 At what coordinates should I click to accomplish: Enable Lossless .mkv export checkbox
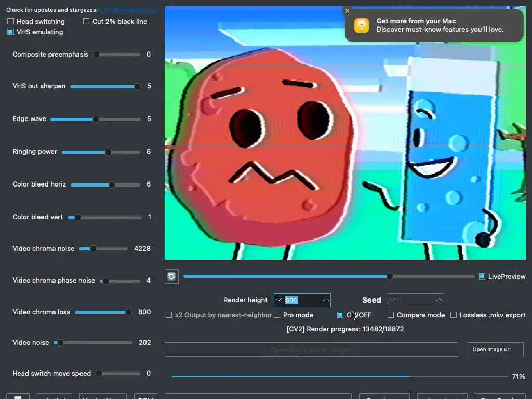[453, 315]
